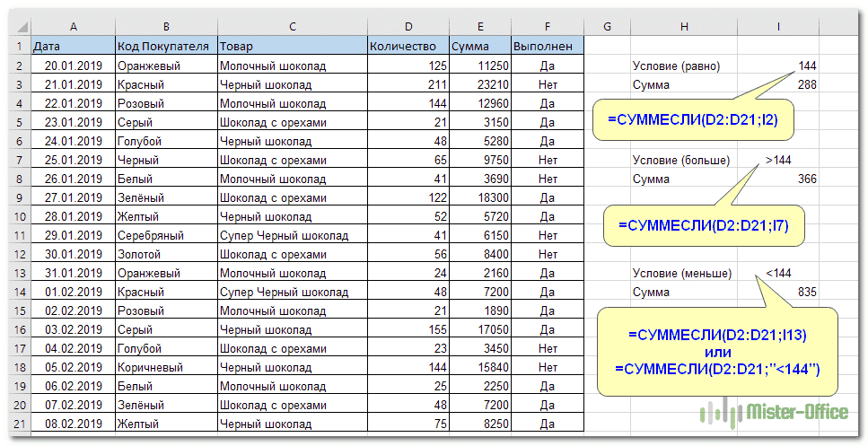This screenshot has height=446, width=868.
Task: Select the cell with sum 23210
Action: point(479,84)
